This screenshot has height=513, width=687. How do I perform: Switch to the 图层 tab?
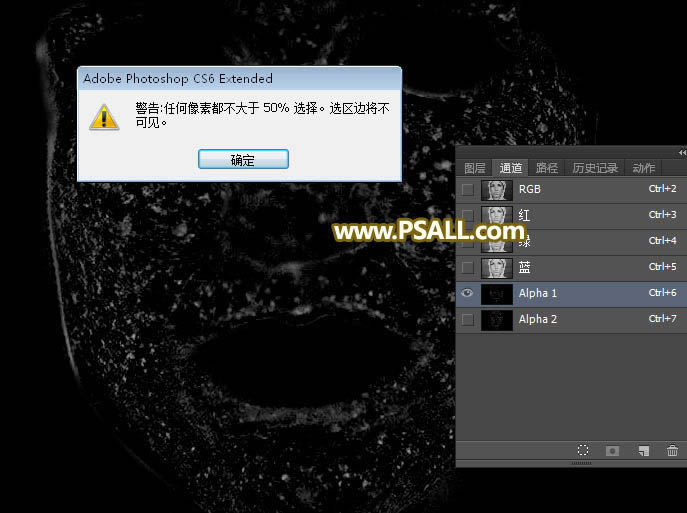475,168
